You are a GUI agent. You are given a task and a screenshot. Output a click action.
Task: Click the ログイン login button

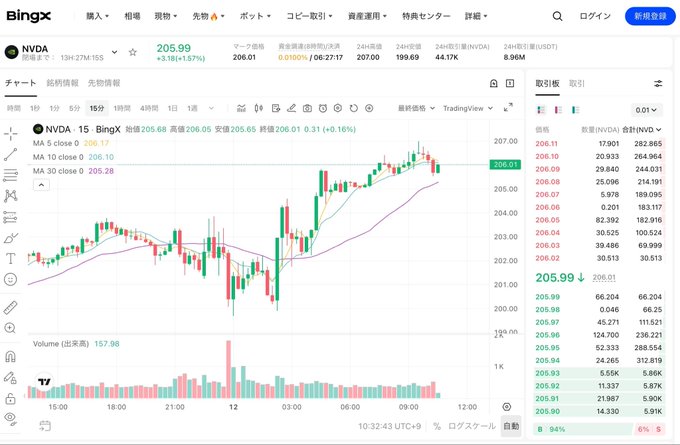pos(595,16)
